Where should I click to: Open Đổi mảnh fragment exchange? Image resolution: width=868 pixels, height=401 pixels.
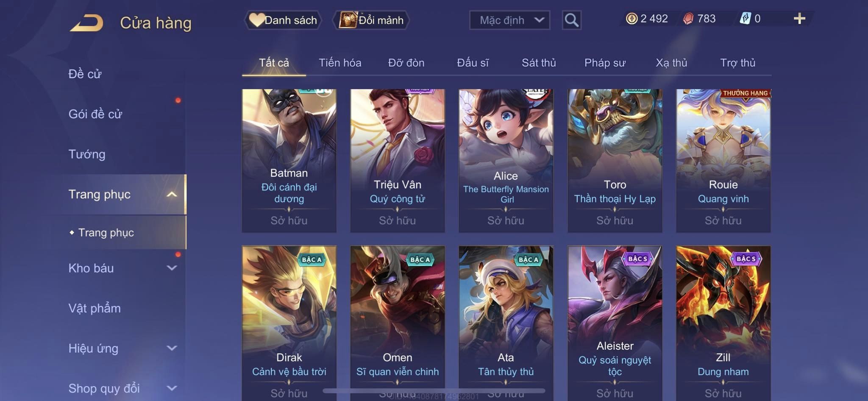tap(372, 20)
